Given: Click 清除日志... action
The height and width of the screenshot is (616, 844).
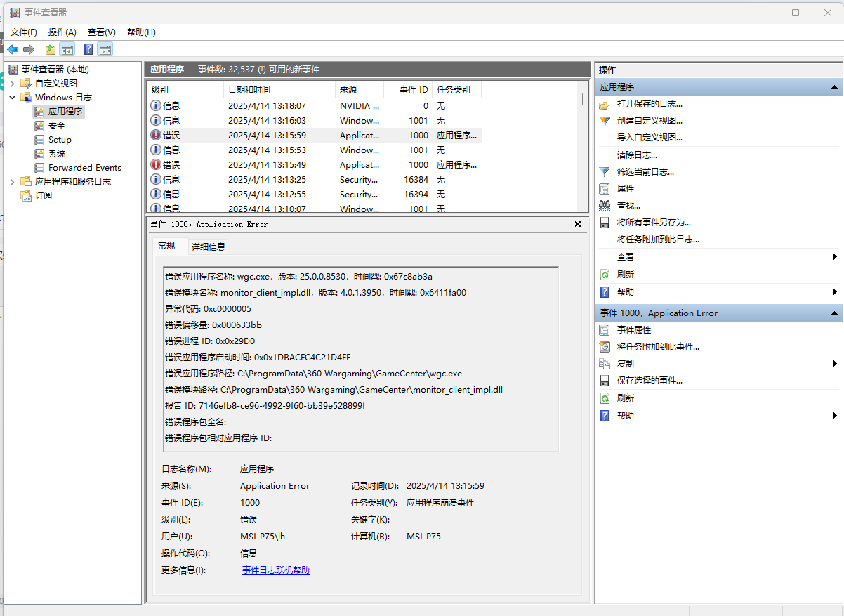Looking at the screenshot, I should click(637, 155).
